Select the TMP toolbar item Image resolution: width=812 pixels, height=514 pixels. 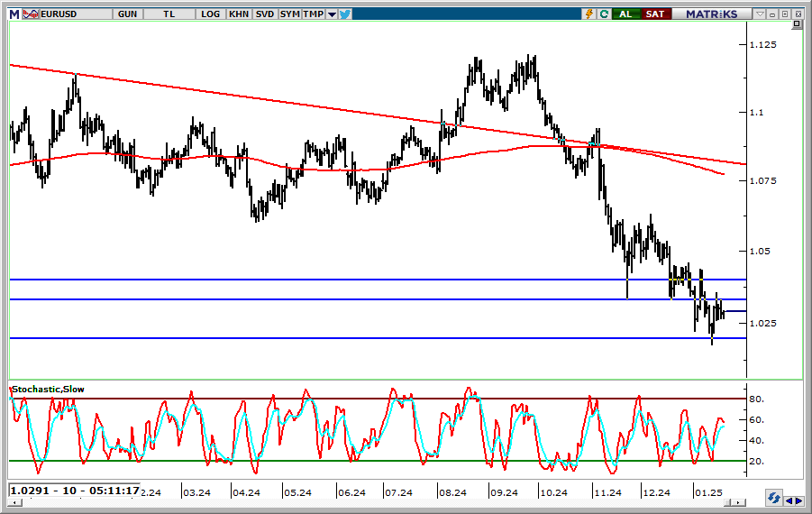(x=313, y=14)
